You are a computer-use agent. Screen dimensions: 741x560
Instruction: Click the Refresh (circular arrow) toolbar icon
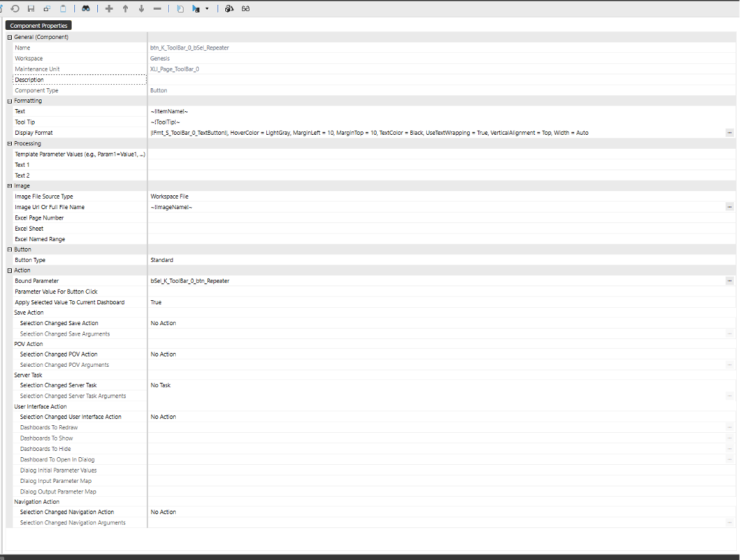tap(15, 8)
